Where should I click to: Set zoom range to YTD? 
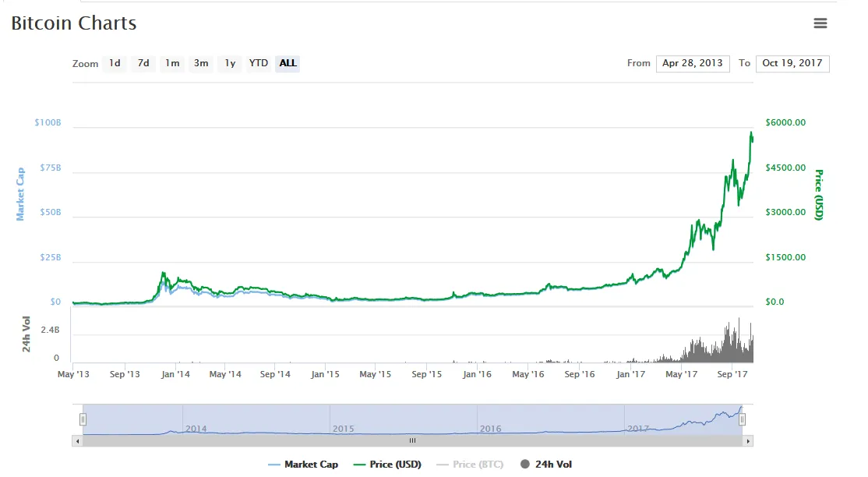[x=259, y=63]
